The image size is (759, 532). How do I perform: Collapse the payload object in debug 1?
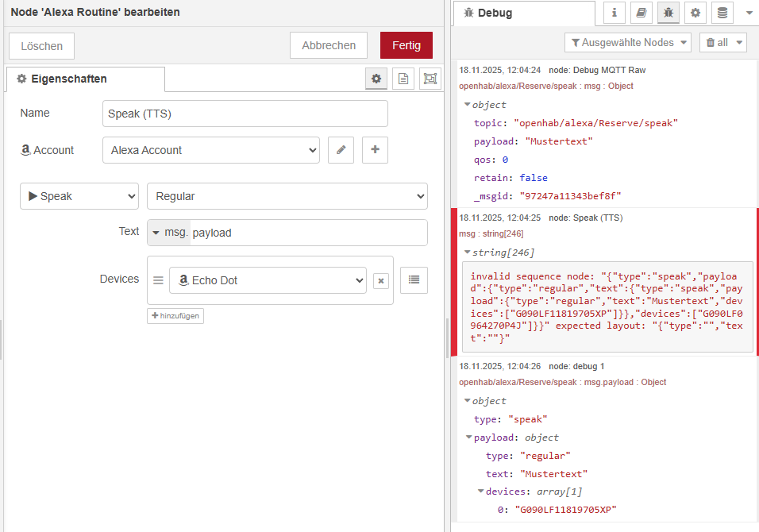[x=469, y=438]
